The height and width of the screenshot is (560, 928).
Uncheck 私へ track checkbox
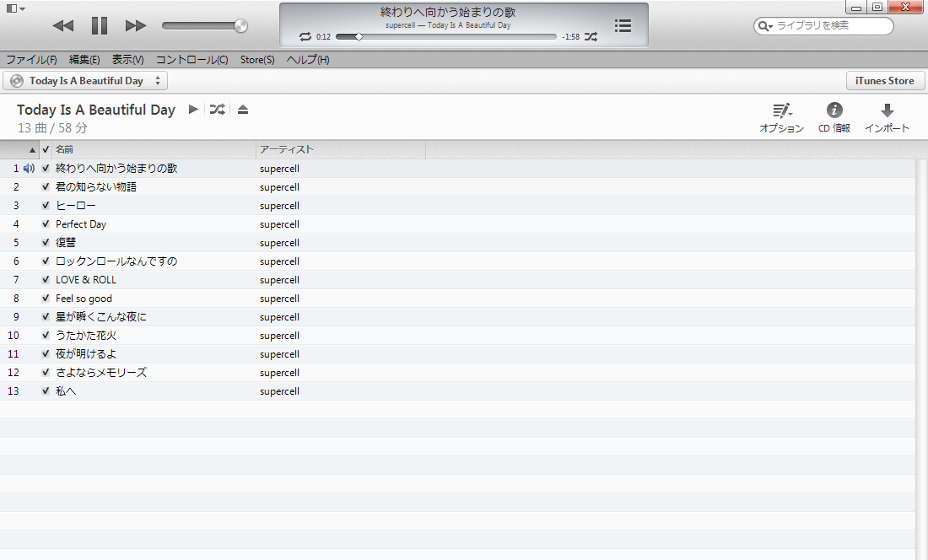(46, 390)
